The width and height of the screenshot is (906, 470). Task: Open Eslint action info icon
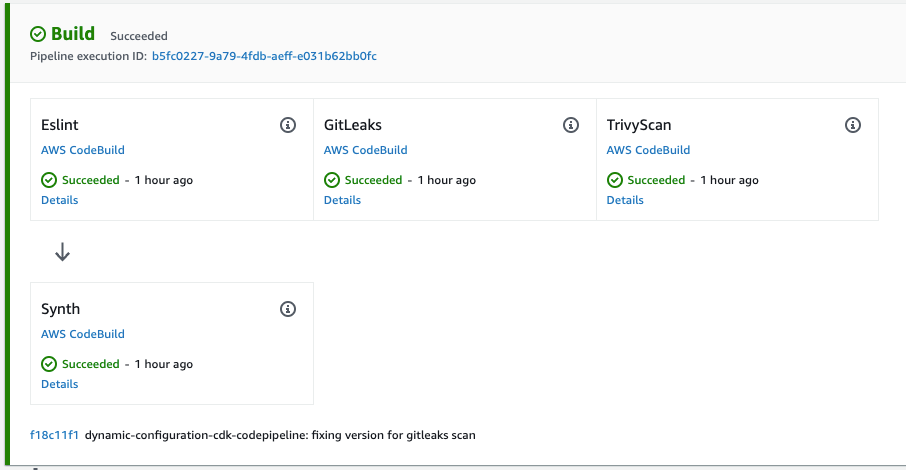288,125
